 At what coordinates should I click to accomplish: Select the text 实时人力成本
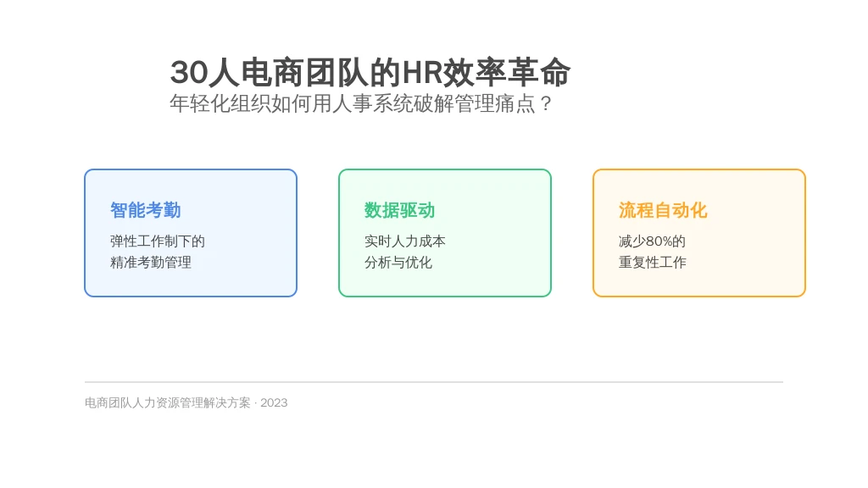pos(404,241)
